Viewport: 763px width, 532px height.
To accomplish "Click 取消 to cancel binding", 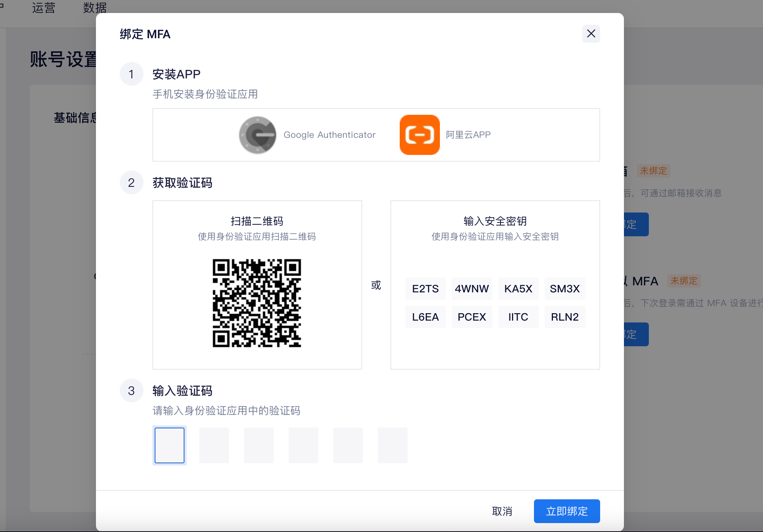I will pyautogui.click(x=502, y=511).
